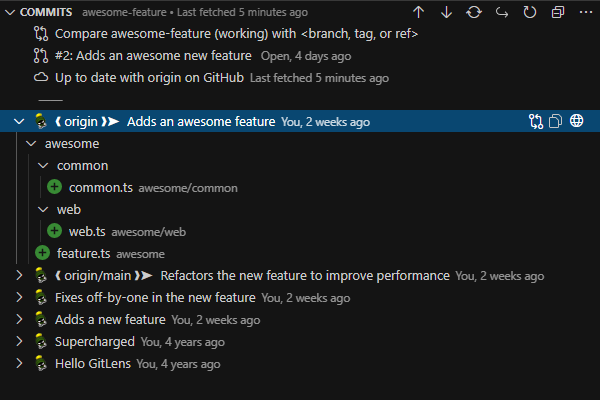Expand the 'Refactors the new feature' commit

pyautogui.click(x=19, y=275)
